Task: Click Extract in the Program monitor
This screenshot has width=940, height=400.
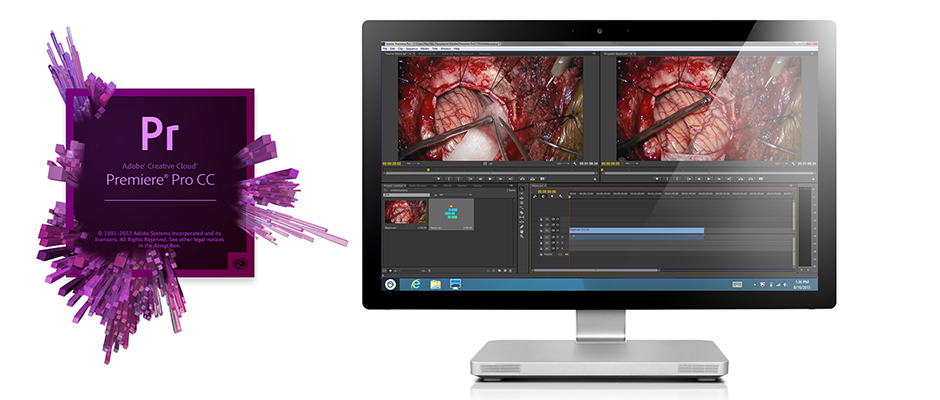Action: [x=751, y=179]
